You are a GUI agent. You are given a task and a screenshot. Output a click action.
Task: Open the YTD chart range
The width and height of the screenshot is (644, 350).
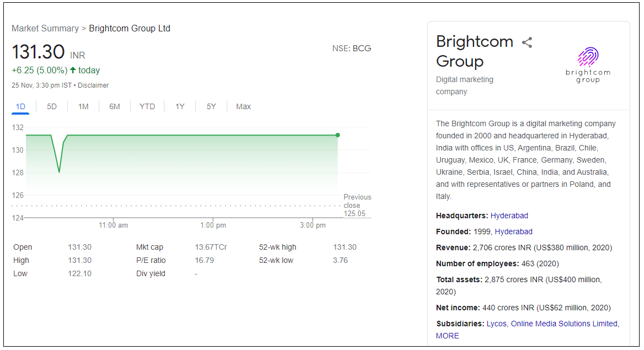tap(147, 107)
